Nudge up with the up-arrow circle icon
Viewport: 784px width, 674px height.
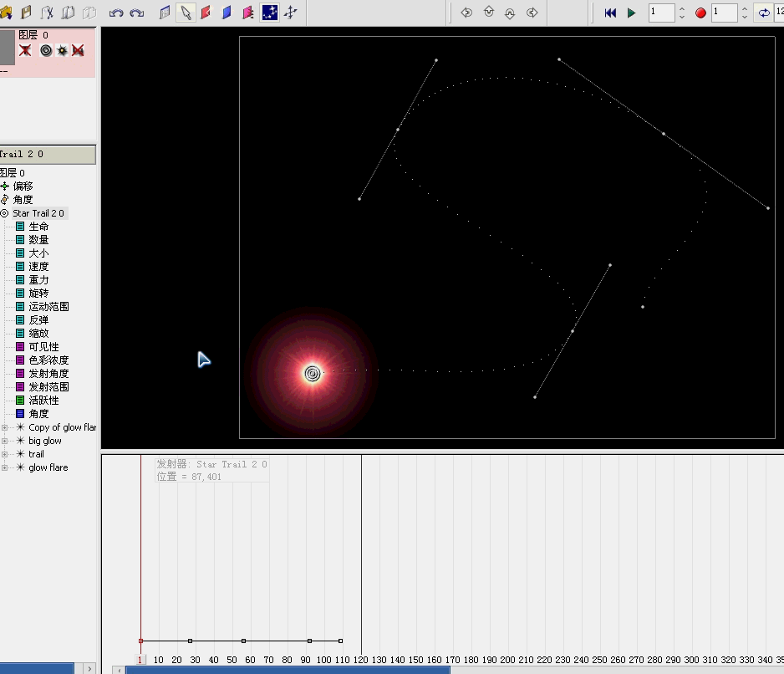[489, 12]
